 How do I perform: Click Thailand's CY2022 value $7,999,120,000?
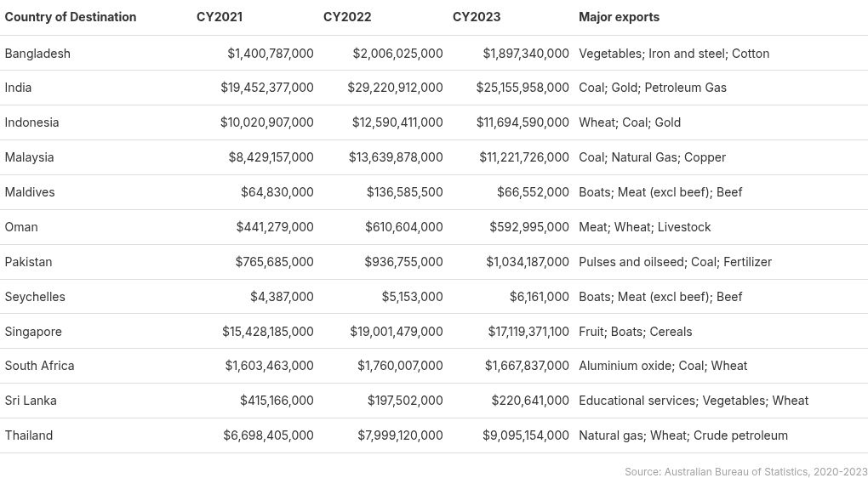tap(400, 435)
